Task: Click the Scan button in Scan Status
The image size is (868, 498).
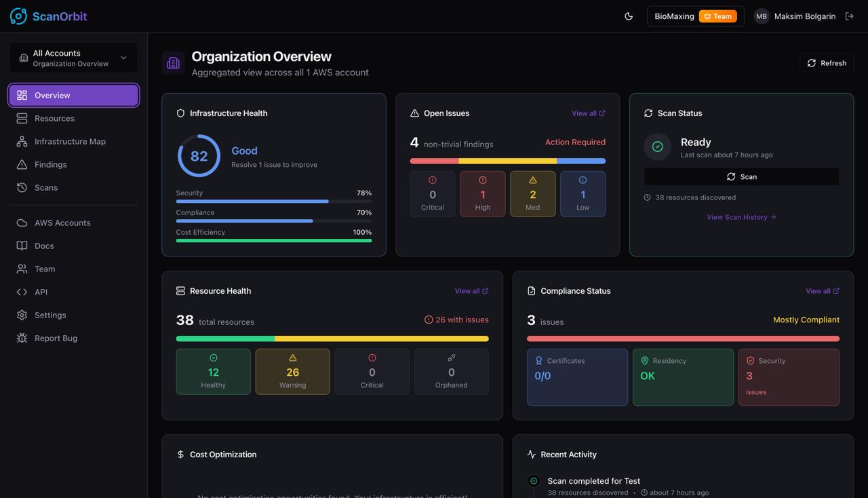Action: [742, 176]
